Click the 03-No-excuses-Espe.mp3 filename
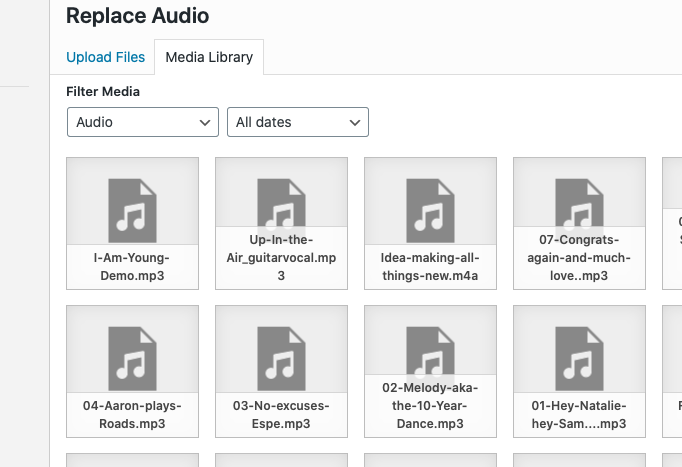 [281, 414]
